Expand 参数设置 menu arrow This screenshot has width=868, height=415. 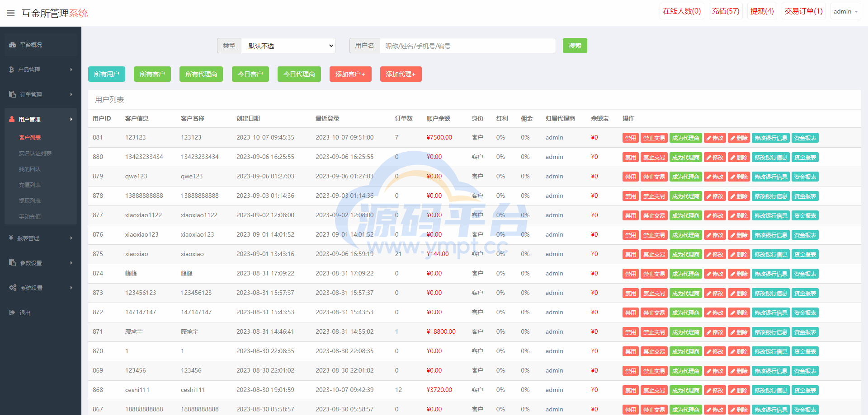point(71,263)
